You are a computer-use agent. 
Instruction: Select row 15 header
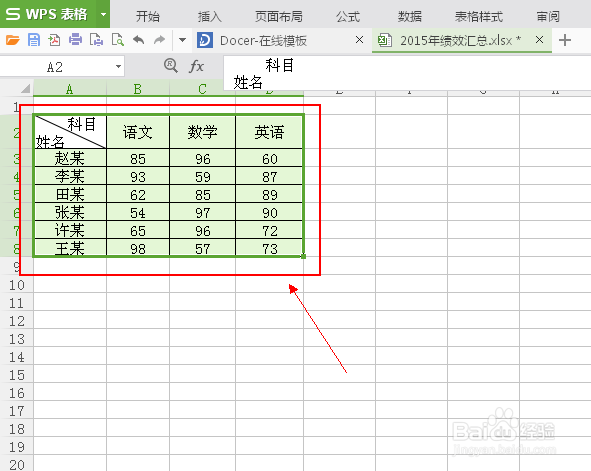tap(17, 375)
